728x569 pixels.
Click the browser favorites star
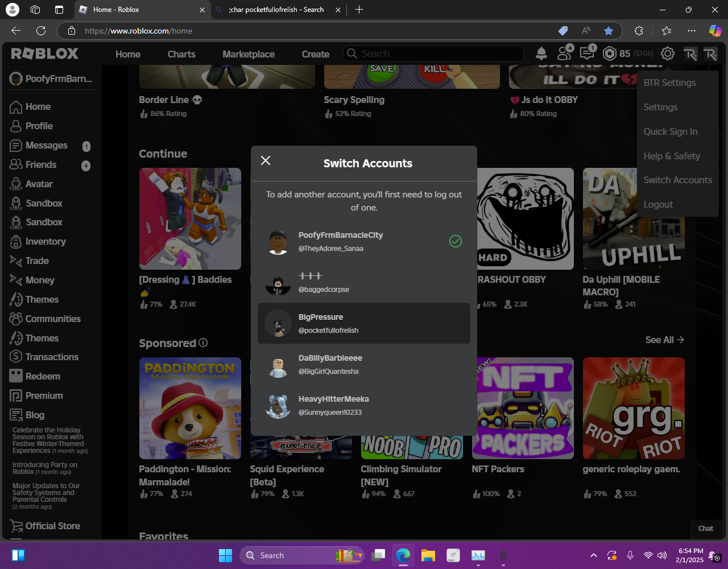[609, 31]
